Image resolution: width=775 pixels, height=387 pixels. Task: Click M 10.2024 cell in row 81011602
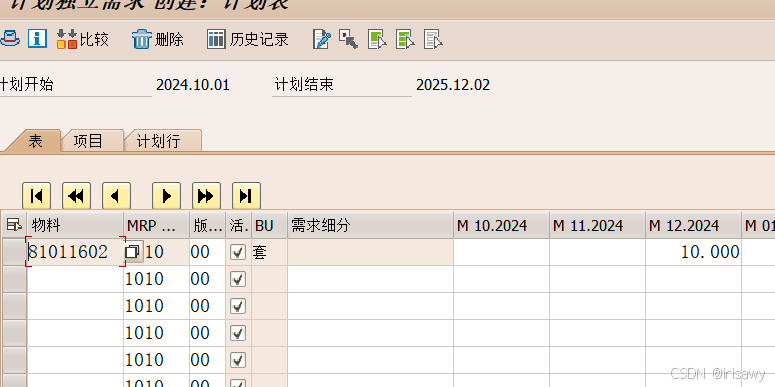pyautogui.click(x=502, y=252)
